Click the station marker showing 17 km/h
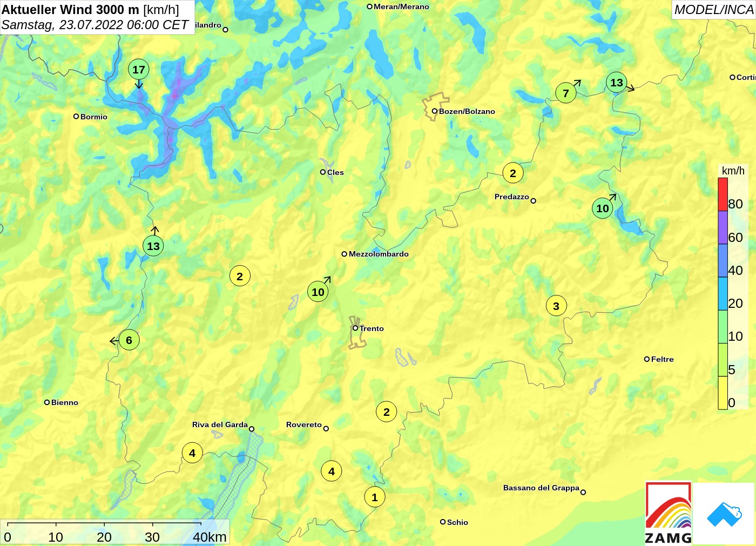The height and width of the screenshot is (546, 756). pos(139,69)
